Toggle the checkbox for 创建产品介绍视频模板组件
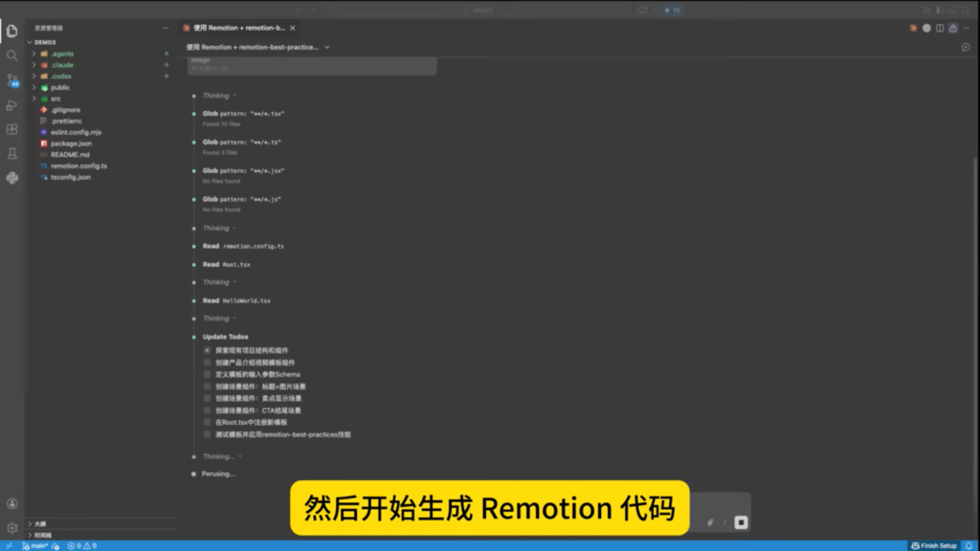Viewport: 980px width, 551px height. pyautogui.click(x=207, y=363)
